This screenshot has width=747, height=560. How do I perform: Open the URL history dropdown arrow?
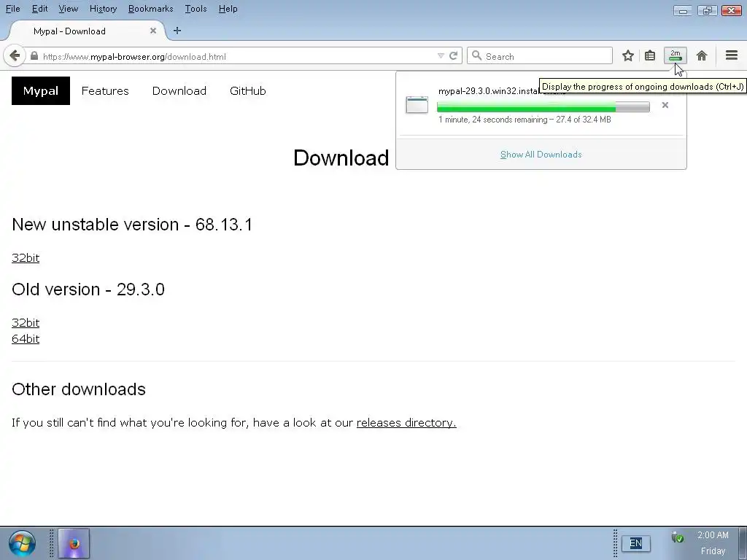click(441, 55)
